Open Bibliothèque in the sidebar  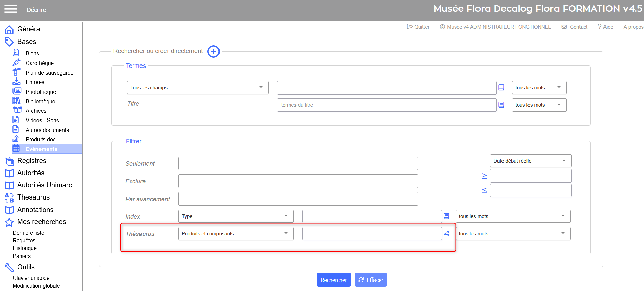(x=40, y=101)
